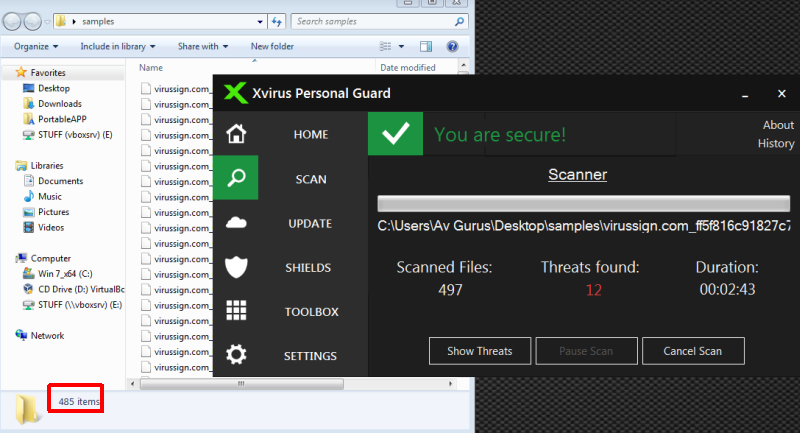800x433 pixels.
Task: Go to the HOME menu label
Action: point(311,135)
